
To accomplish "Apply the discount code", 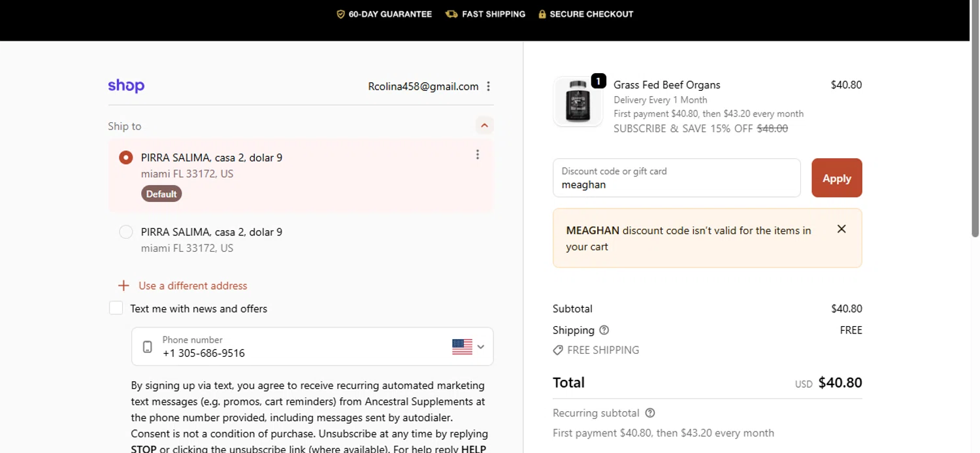I will pyautogui.click(x=837, y=178).
